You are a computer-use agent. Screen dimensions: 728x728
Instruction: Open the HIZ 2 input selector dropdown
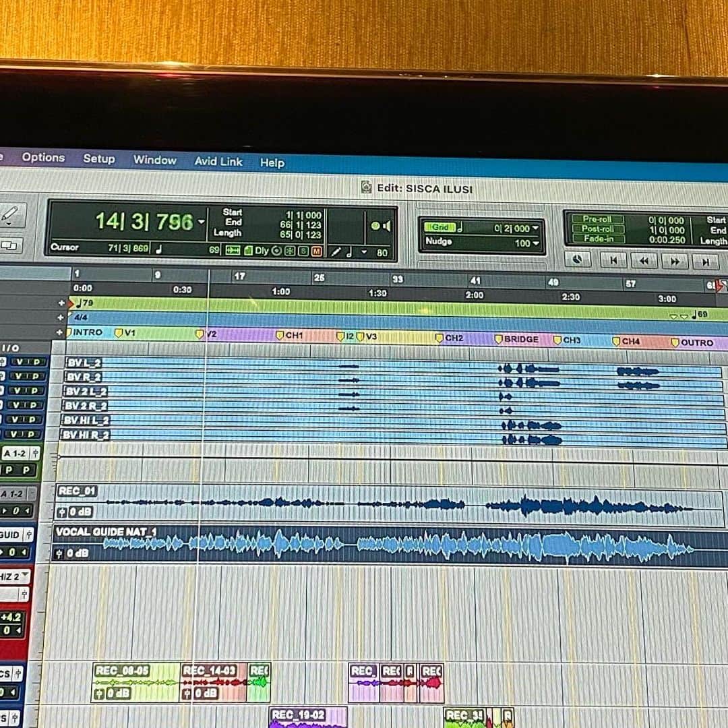(14, 576)
